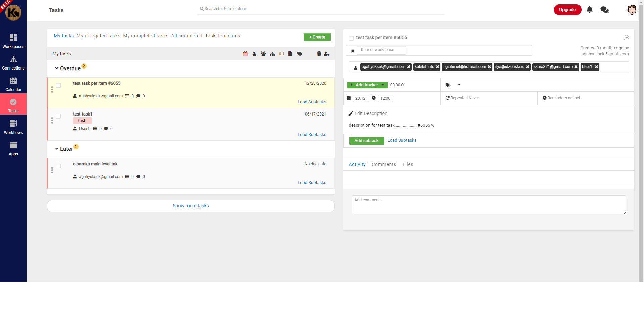Click the hierarchy sitemap icon
The height and width of the screenshot is (323, 644).
tap(272, 54)
